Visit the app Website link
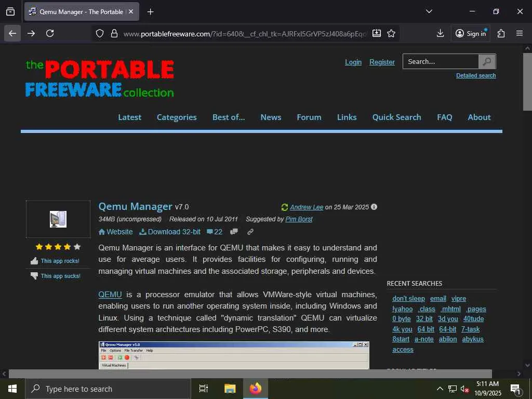 116,232
